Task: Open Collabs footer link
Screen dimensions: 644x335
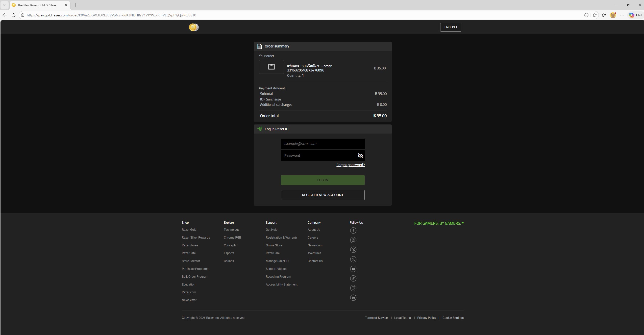Action: click(229, 261)
